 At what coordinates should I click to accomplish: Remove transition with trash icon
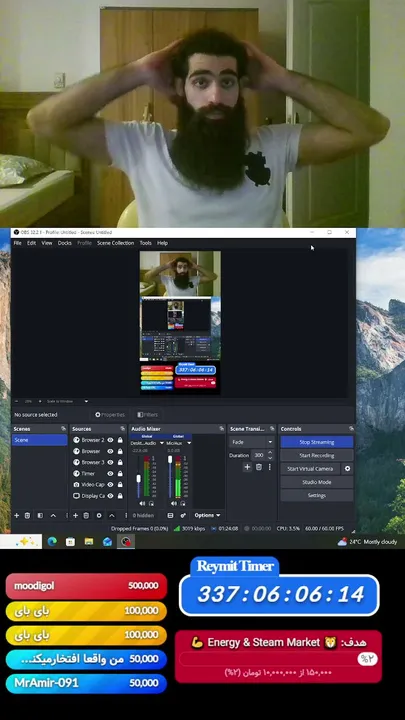pos(259,467)
